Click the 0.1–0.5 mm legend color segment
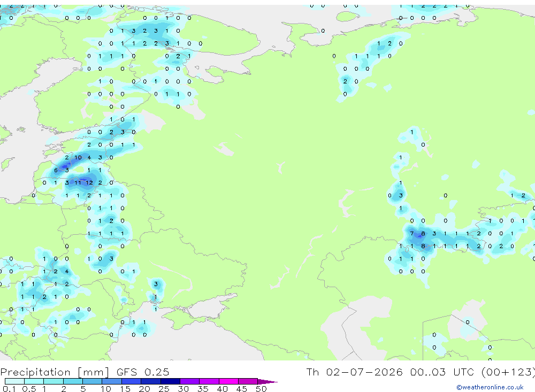This screenshot has height=392, width=535. (x=14, y=381)
